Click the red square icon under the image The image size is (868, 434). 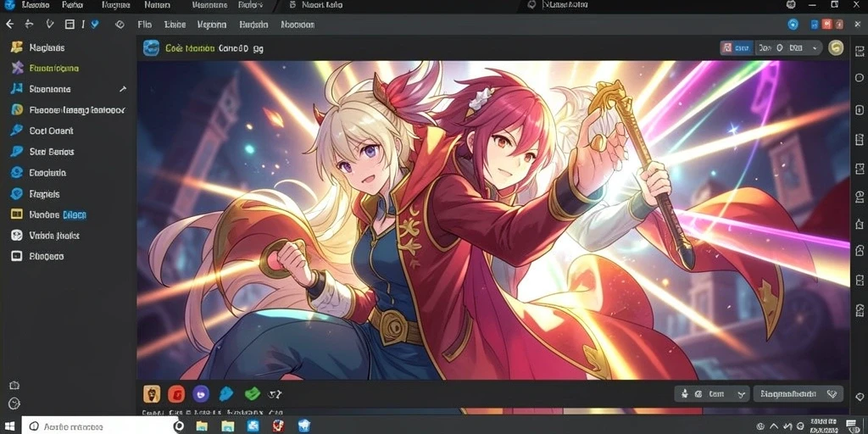[x=176, y=393]
